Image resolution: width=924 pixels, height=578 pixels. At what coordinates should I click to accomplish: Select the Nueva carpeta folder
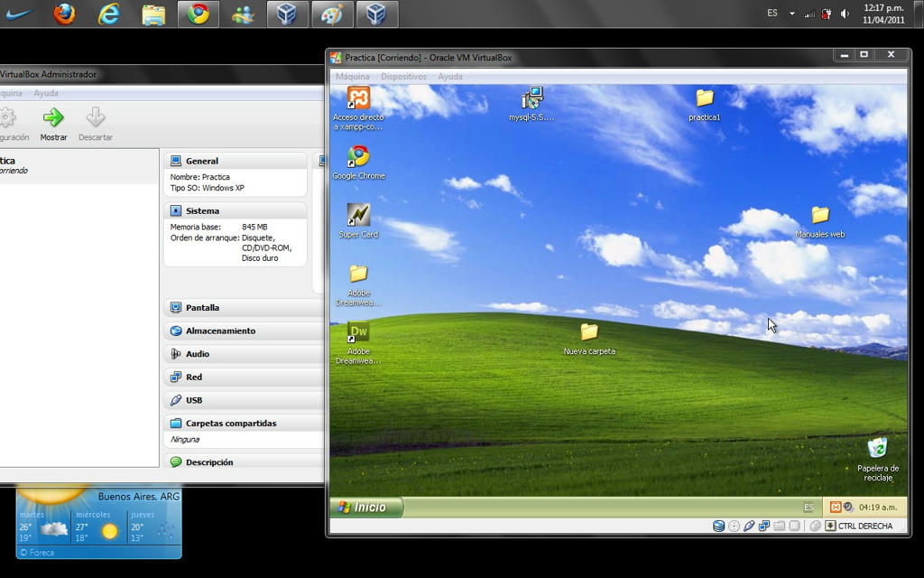click(x=589, y=339)
